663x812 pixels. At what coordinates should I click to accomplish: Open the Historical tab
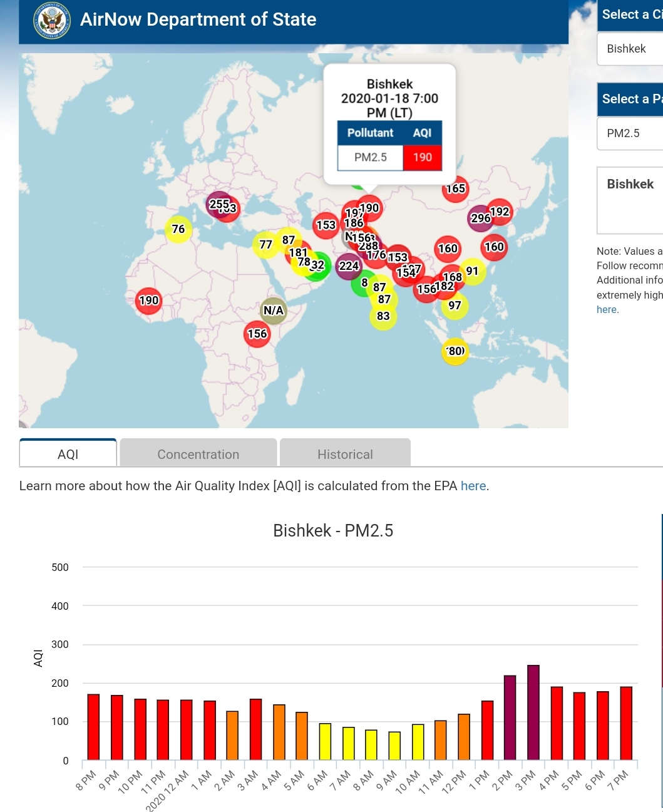click(x=345, y=454)
